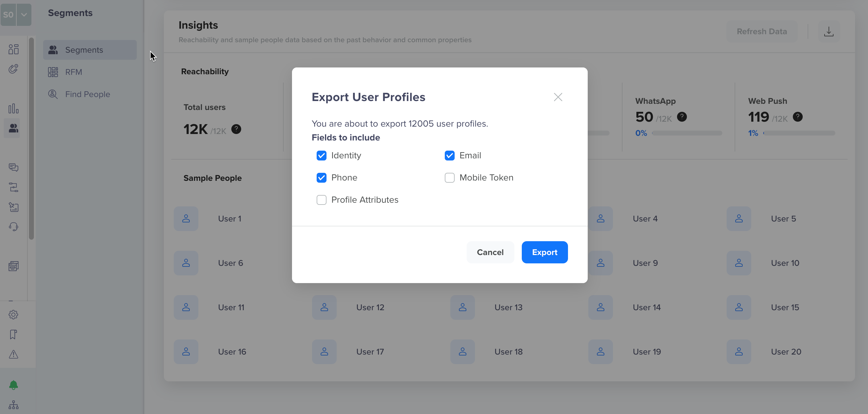This screenshot has height=414, width=868.
Task: Click the Export button
Action: [545, 252]
